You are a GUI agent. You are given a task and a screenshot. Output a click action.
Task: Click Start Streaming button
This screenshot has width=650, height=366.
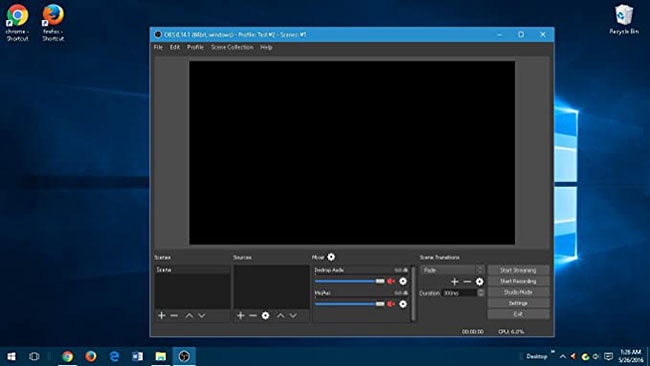pos(518,270)
